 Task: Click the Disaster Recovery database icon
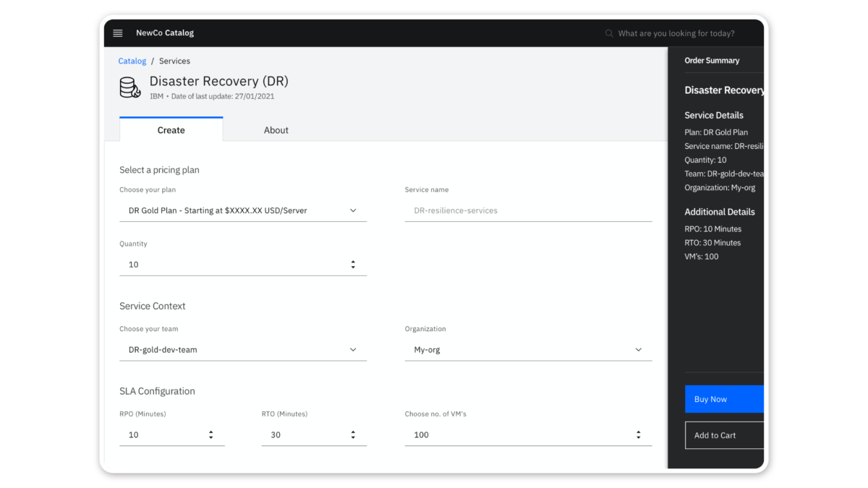pos(130,87)
